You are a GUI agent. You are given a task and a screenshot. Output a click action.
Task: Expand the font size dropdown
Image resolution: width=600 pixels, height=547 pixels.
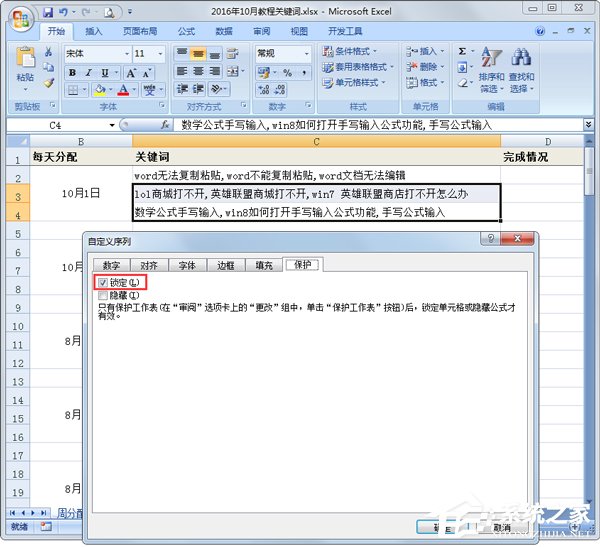162,53
